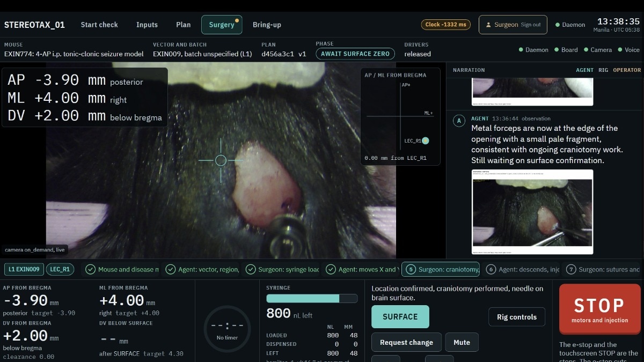The height and width of the screenshot is (362, 644).
Task: Filter narration by AGENT
Action: click(584, 70)
